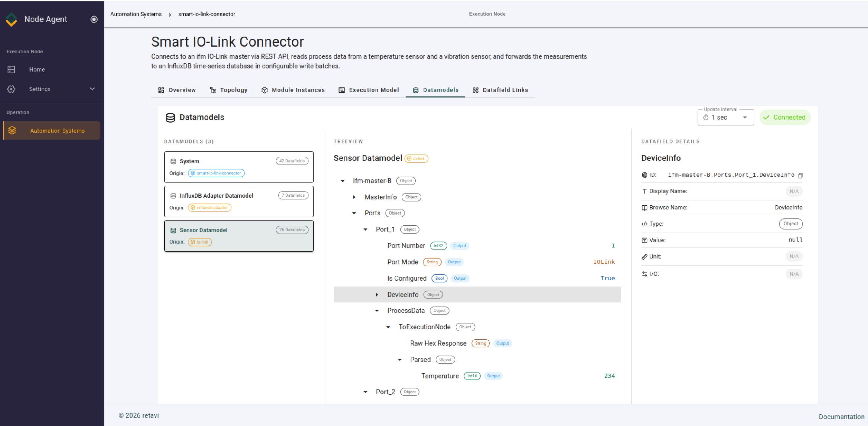This screenshot has width=868, height=426.
Task: Switch to the Execution Model tab
Action: click(369, 90)
